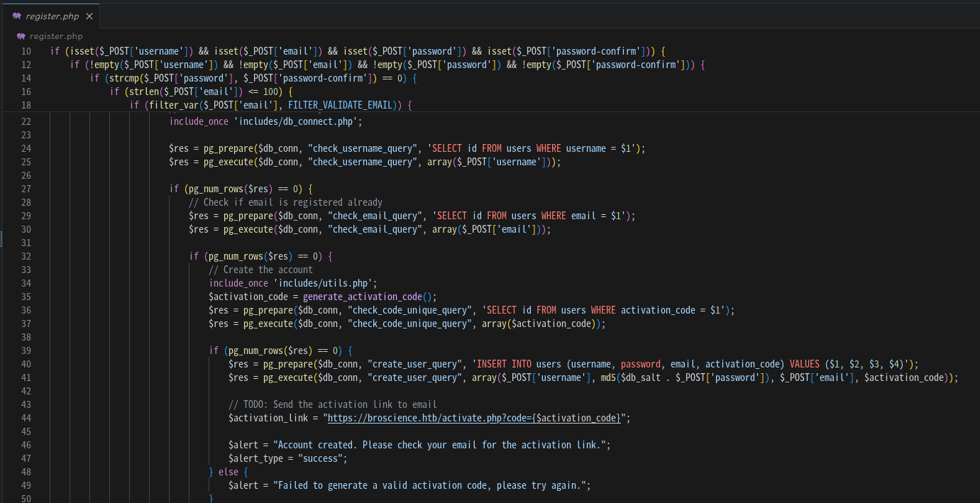Viewport: 980px width, 503px height.
Task: Click the "Account created" alert string
Action: click(440, 445)
